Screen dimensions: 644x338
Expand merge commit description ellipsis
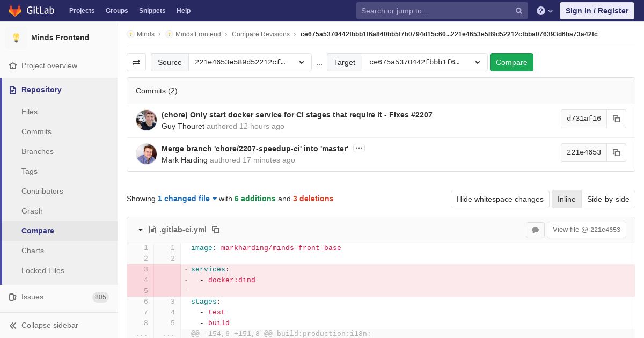[359, 148]
